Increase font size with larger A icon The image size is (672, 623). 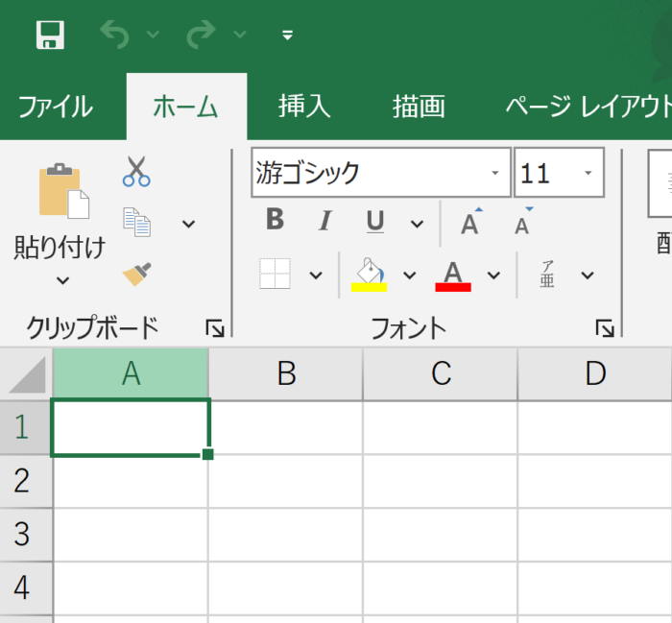469,223
